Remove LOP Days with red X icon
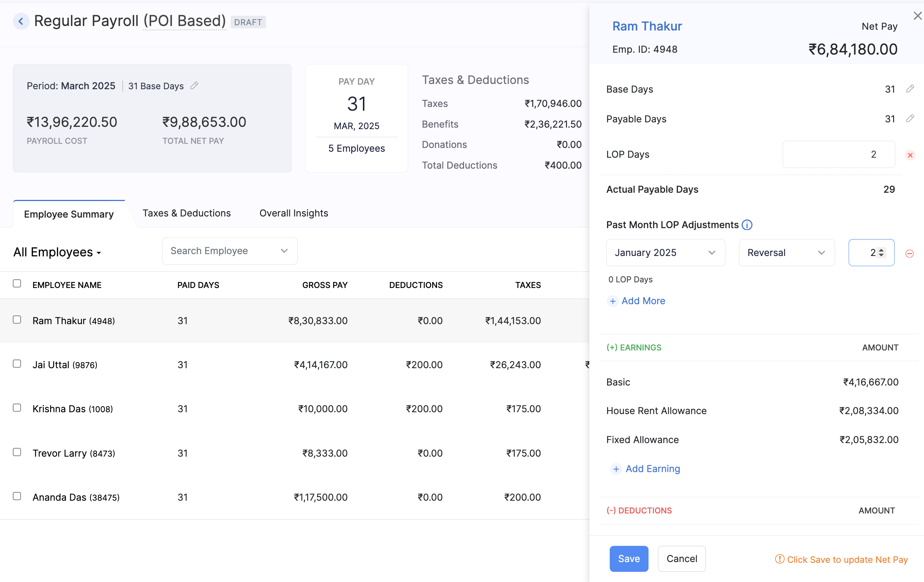 click(x=910, y=155)
